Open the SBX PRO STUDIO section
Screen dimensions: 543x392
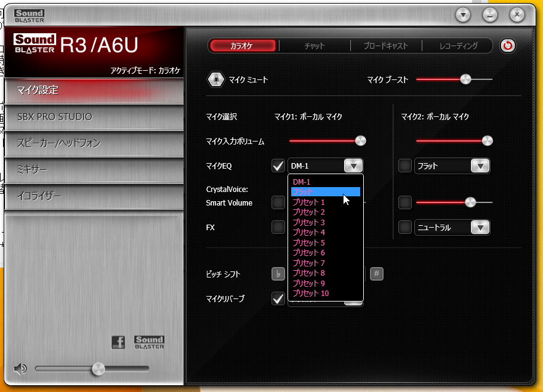[94, 117]
